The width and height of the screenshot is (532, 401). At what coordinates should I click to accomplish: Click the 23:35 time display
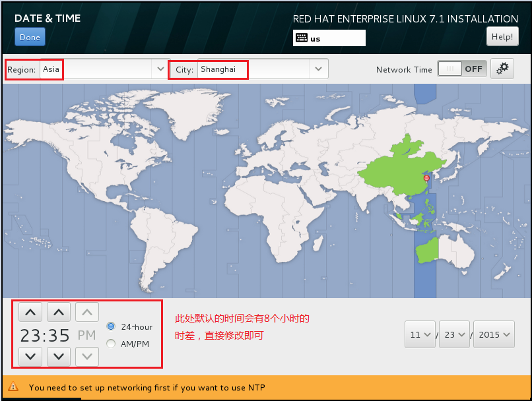[x=45, y=335]
